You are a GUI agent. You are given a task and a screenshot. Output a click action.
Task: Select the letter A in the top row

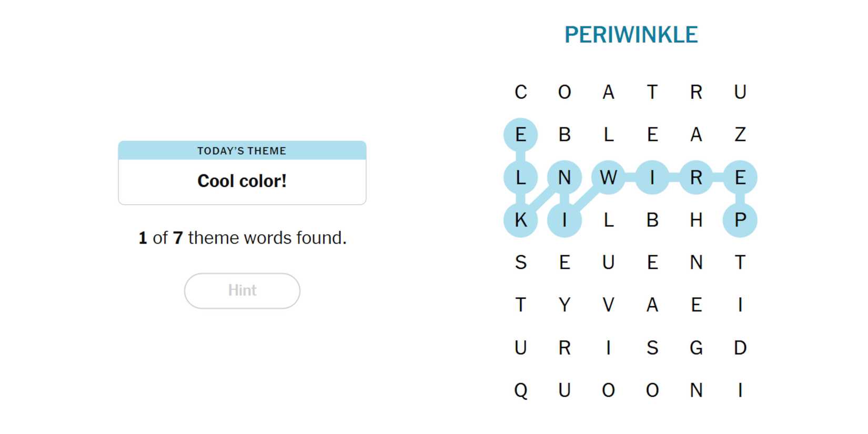(x=608, y=92)
